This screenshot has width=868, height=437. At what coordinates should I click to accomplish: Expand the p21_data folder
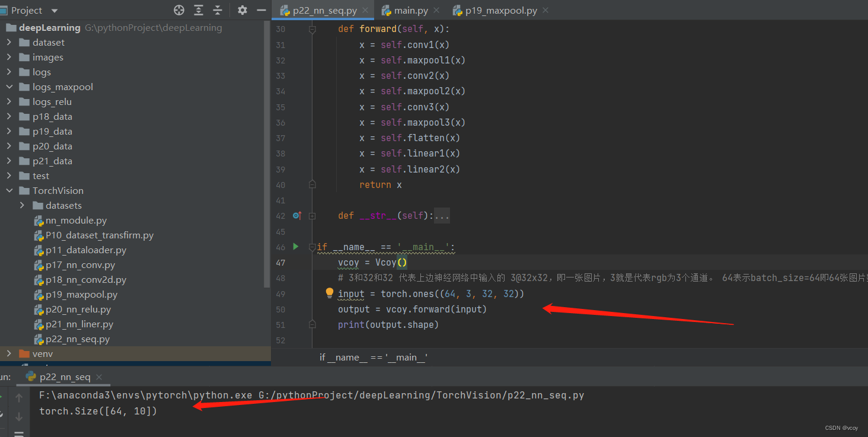(9, 161)
